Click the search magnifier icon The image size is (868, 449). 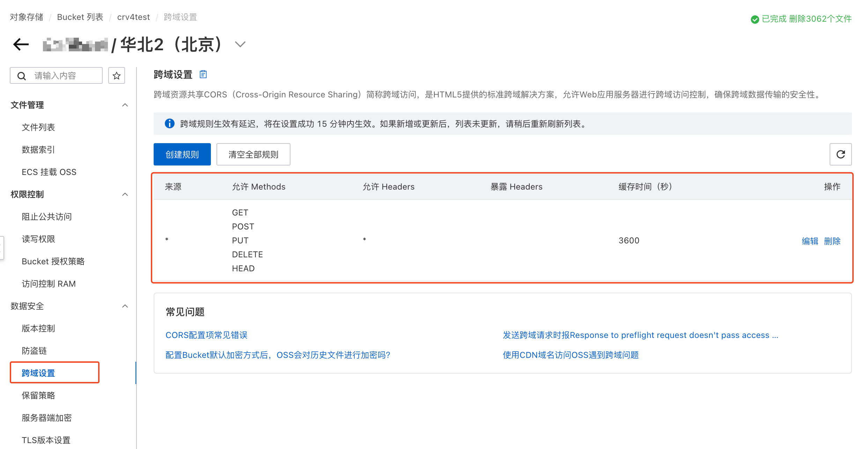(x=22, y=76)
